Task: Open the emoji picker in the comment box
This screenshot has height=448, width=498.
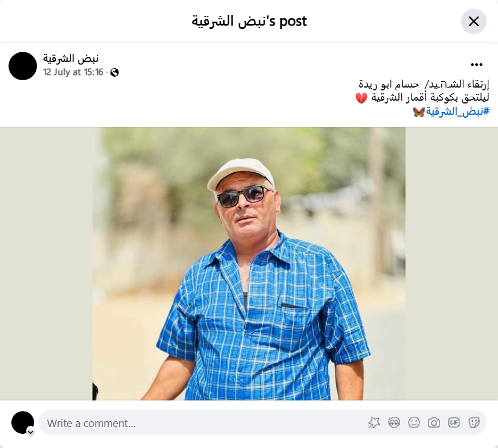Action: click(x=414, y=422)
